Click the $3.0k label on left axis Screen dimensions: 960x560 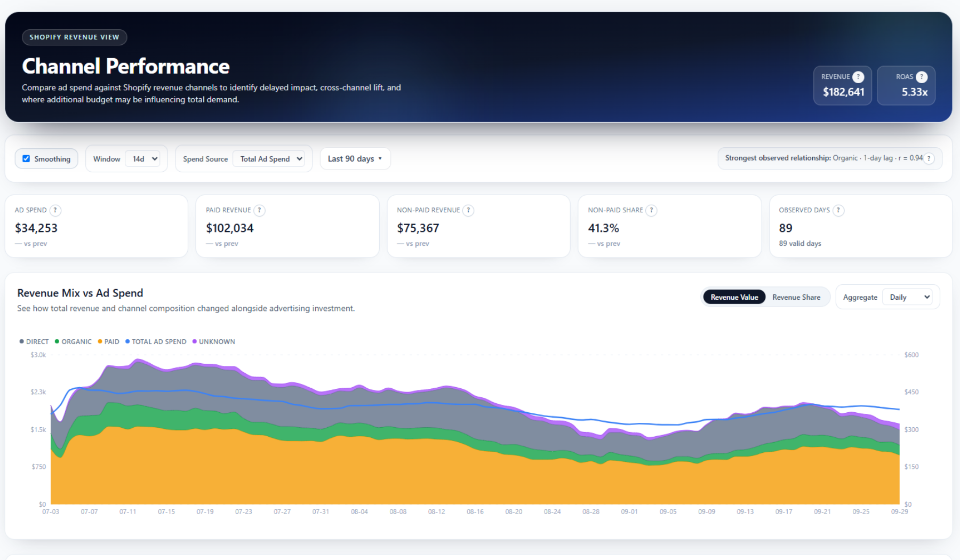coord(38,355)
